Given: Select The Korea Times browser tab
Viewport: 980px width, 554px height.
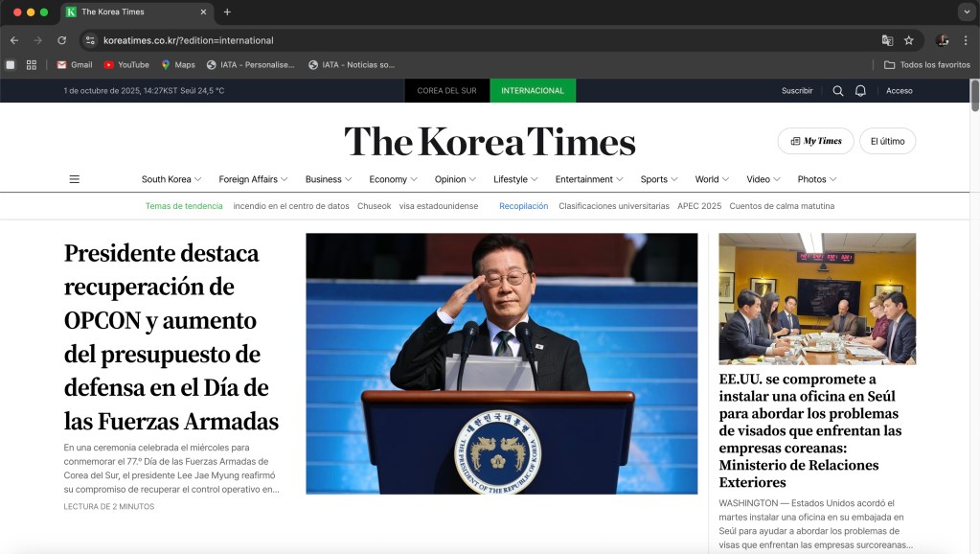Looking at the screenshot, I should pos(134,12).
